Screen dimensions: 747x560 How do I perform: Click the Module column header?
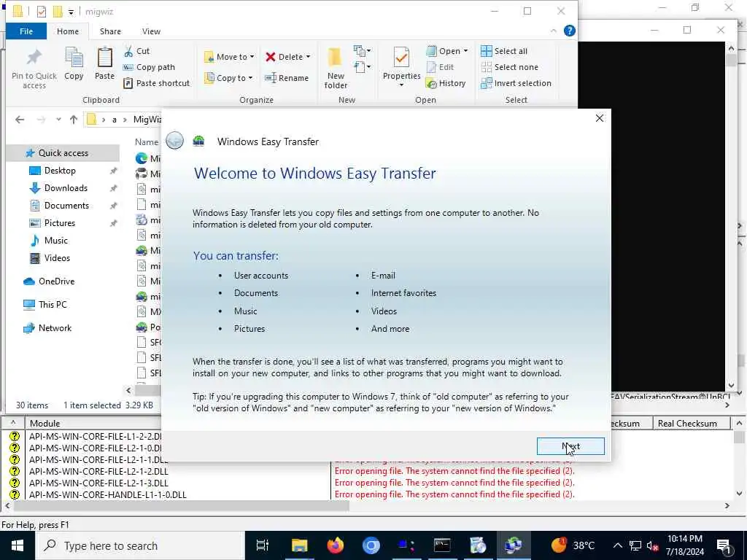[44, 424]
